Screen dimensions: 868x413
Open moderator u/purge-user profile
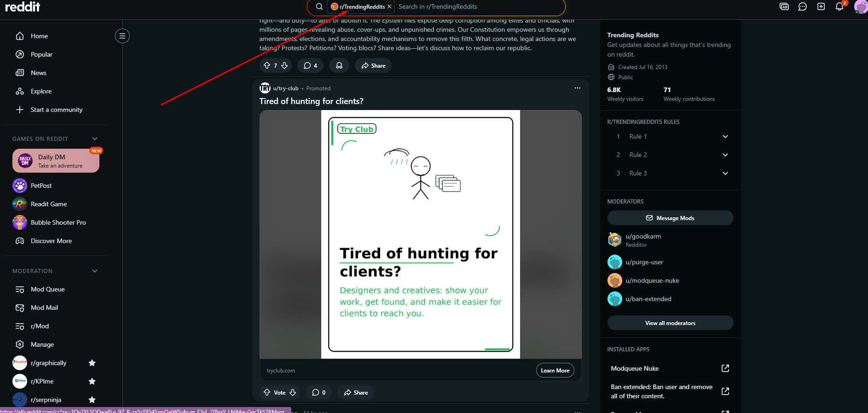pyautogui.click(x=644, y=262)
